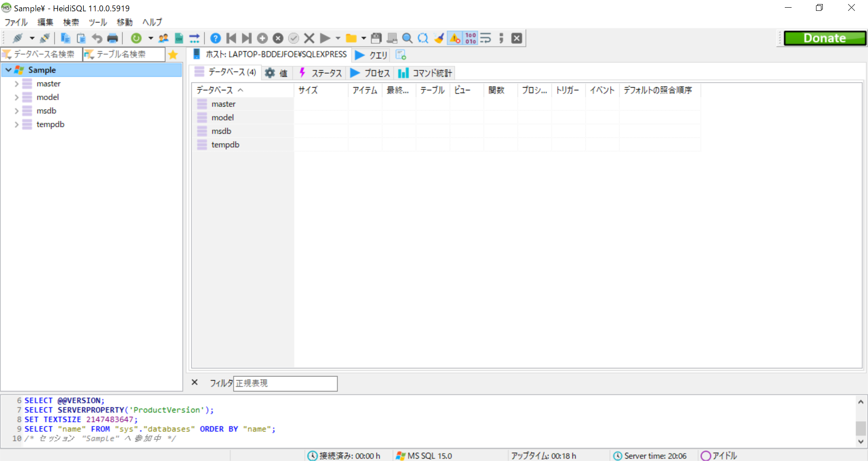Switch to the 値 variables tab
This screenshot has width=868, height=461.
click(x=277, y=73)
